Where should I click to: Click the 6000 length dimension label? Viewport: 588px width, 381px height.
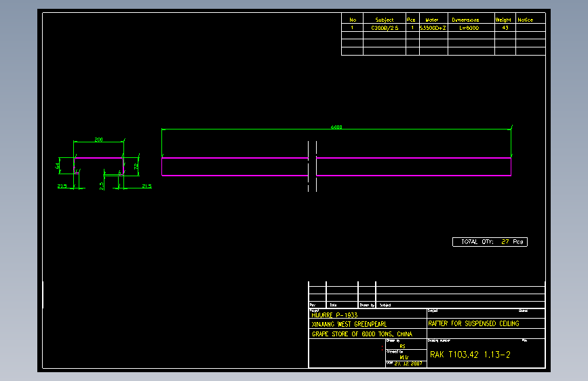[336, 127]
